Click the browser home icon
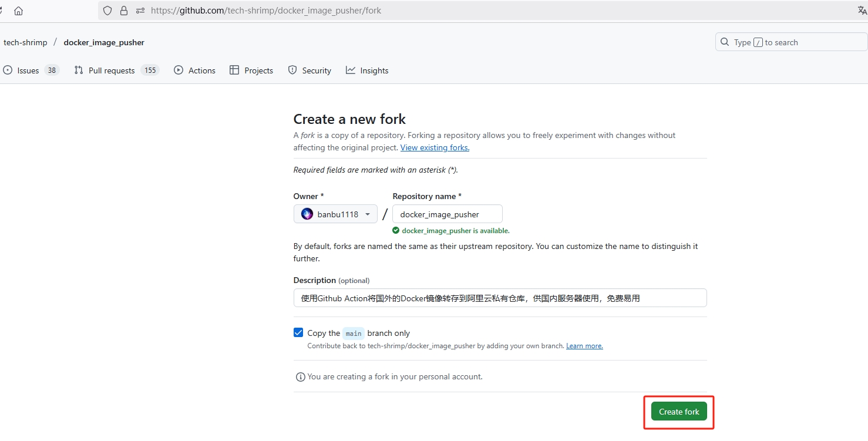Image resolution: width=868 pixels, height=441 pixels. [18, 11]
